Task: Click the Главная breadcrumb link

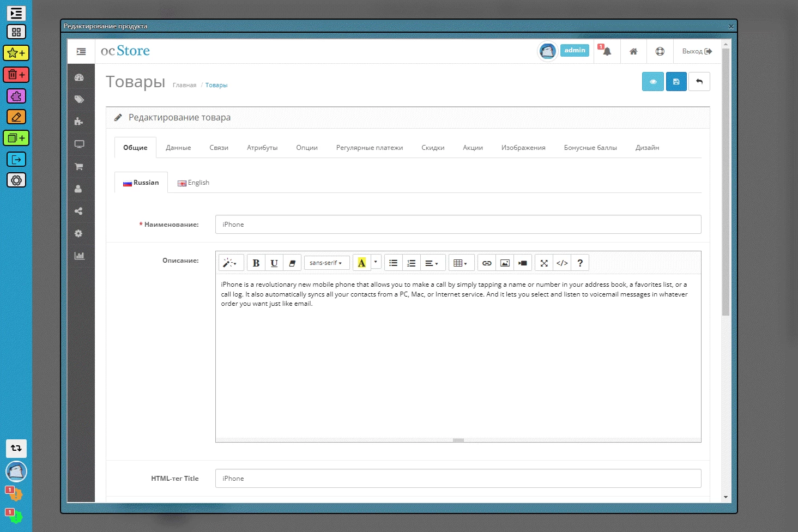Action: coord(184,85)
